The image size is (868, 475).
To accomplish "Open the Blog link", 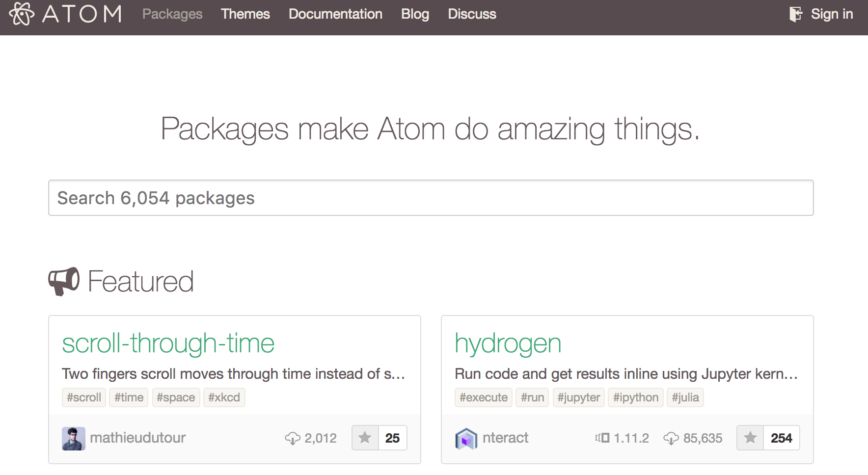I will (415, 14).
